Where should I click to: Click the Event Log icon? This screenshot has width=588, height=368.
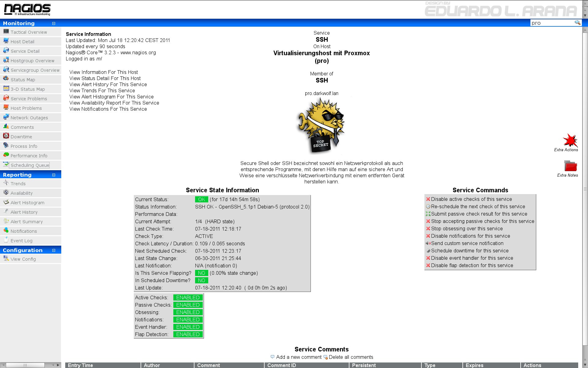coord(6,240)
